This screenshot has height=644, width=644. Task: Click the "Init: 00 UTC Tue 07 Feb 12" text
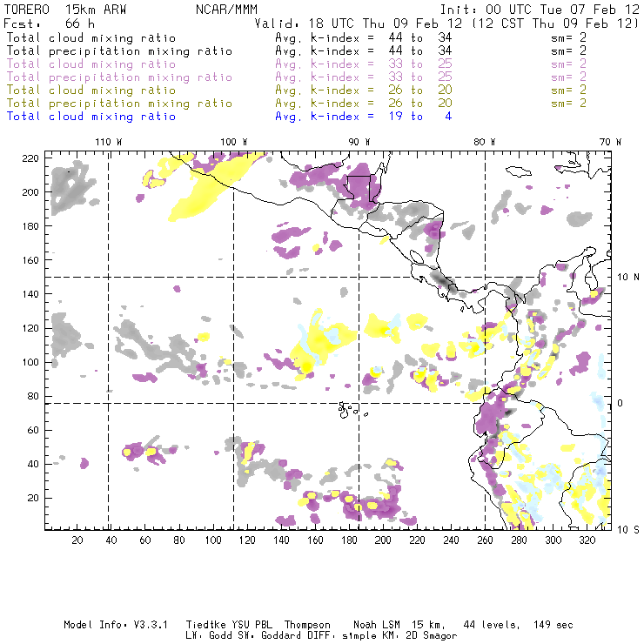[x=540, y=10]
